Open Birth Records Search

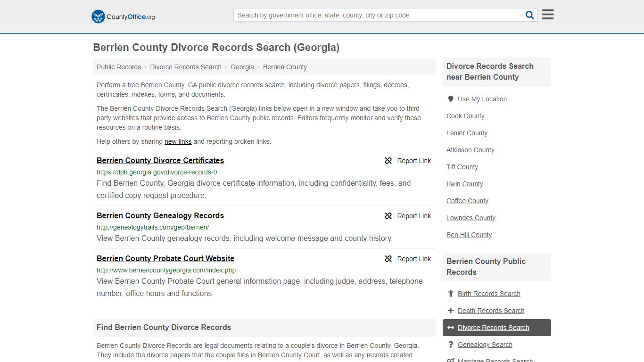(x=489, y=294)
